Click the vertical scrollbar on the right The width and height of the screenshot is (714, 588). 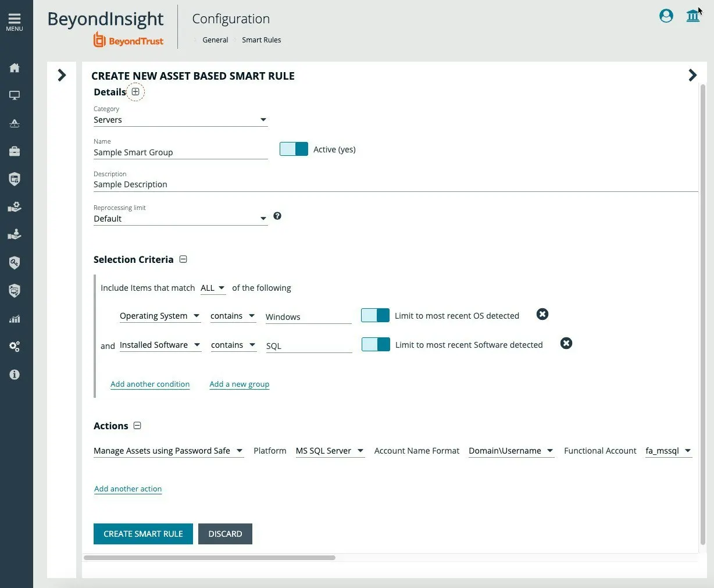703,314
